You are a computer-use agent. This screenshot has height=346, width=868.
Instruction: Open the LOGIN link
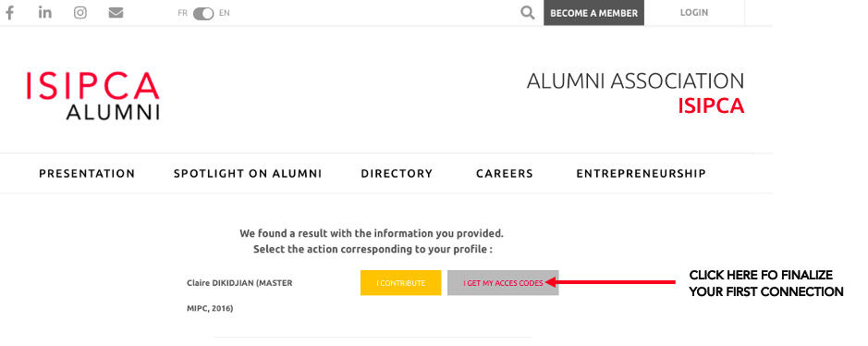(x=693, y=13)
